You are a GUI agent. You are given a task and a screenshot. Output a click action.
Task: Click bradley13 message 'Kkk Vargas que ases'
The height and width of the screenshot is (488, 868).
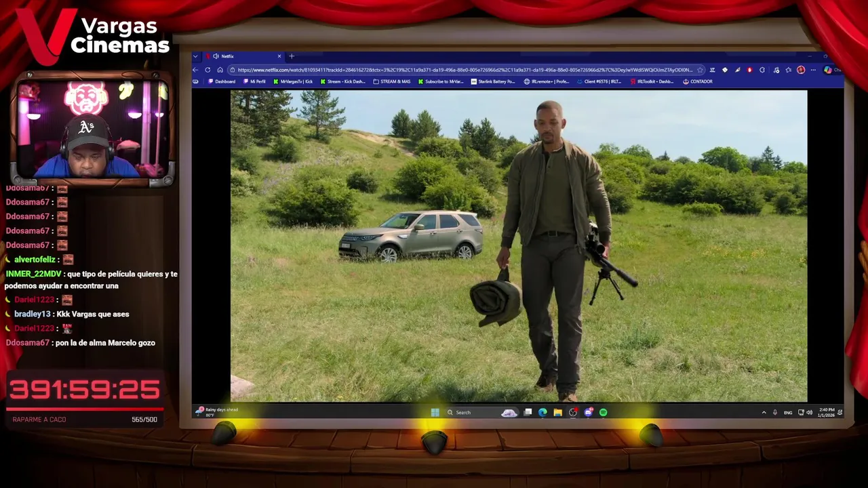point(92,314)
